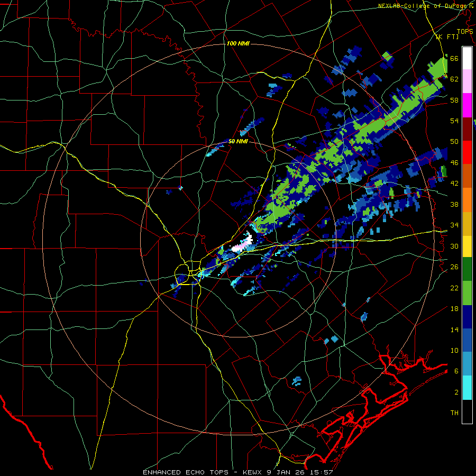Click the '38' value on the legend
476x476 pixels.
pos(454,204)
